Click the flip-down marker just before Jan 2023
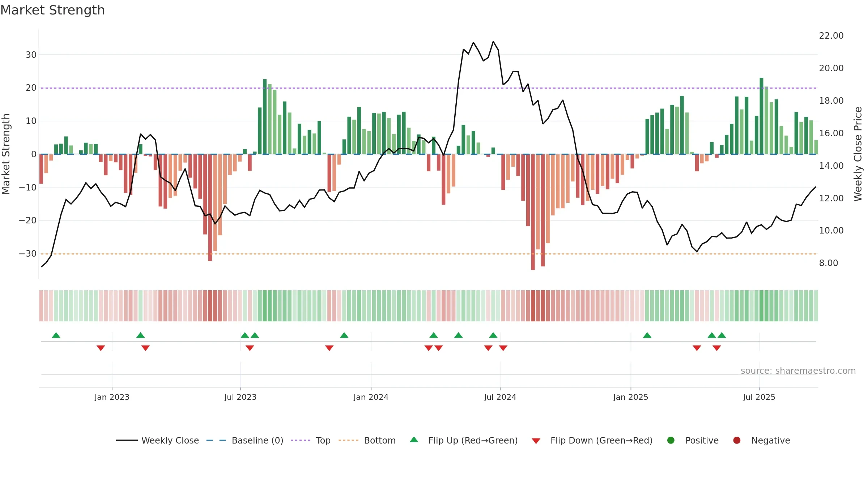The height and width of the screenshot is (488, 868). (x=101, y=348)
